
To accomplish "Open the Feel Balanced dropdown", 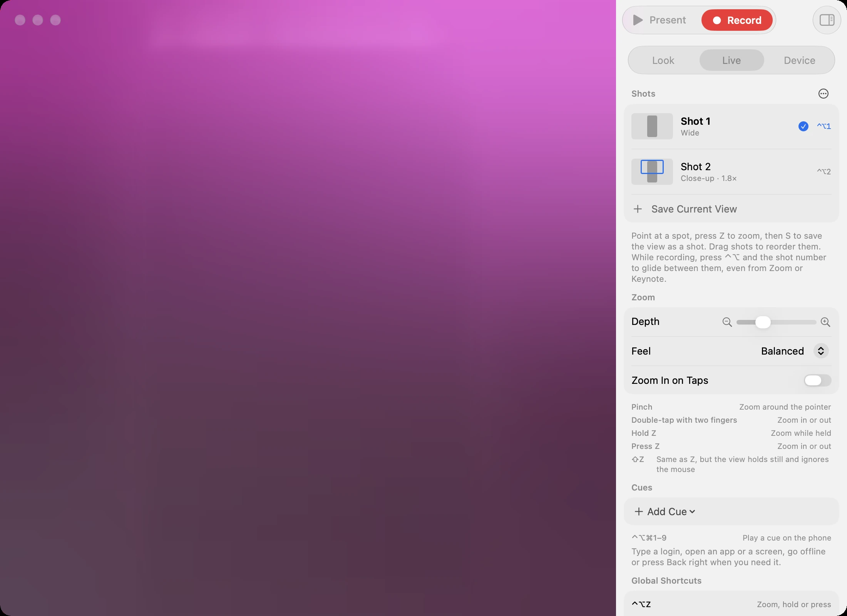I will point(795,351).
